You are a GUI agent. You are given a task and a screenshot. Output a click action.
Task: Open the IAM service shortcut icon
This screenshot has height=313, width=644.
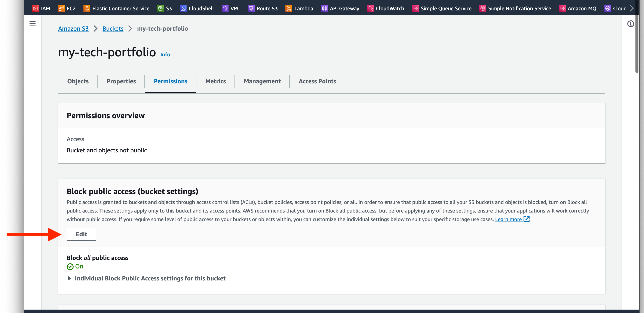(36, 8)
